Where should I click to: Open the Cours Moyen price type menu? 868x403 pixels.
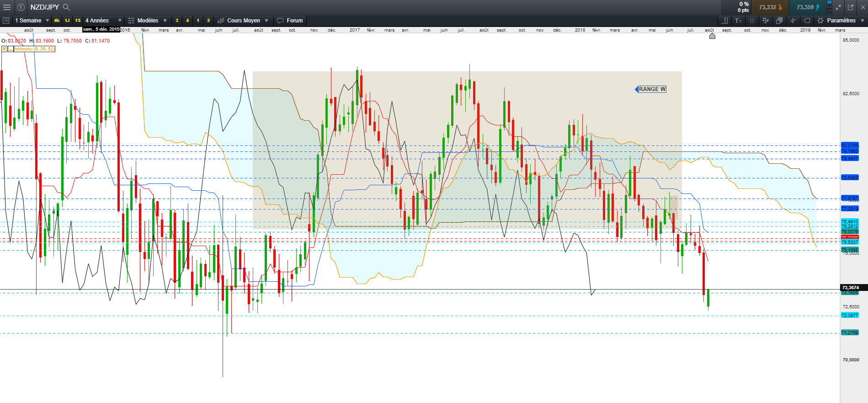(x=243, y=21)
